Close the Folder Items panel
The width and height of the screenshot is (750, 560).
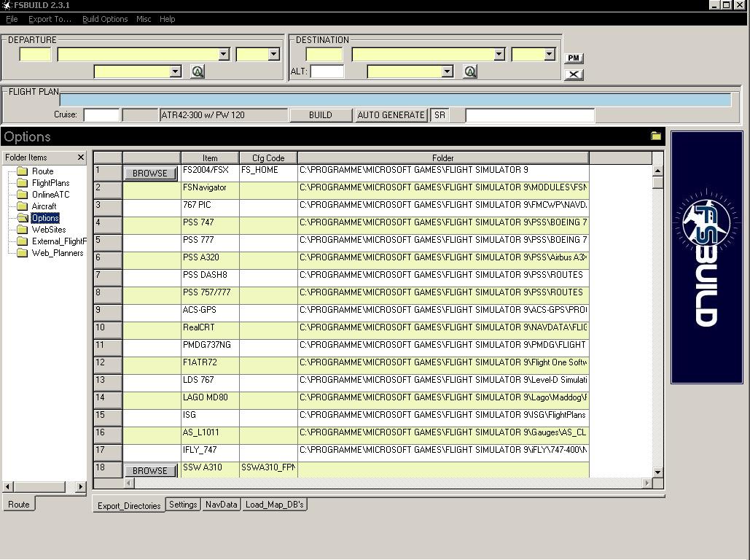(81, 157)
